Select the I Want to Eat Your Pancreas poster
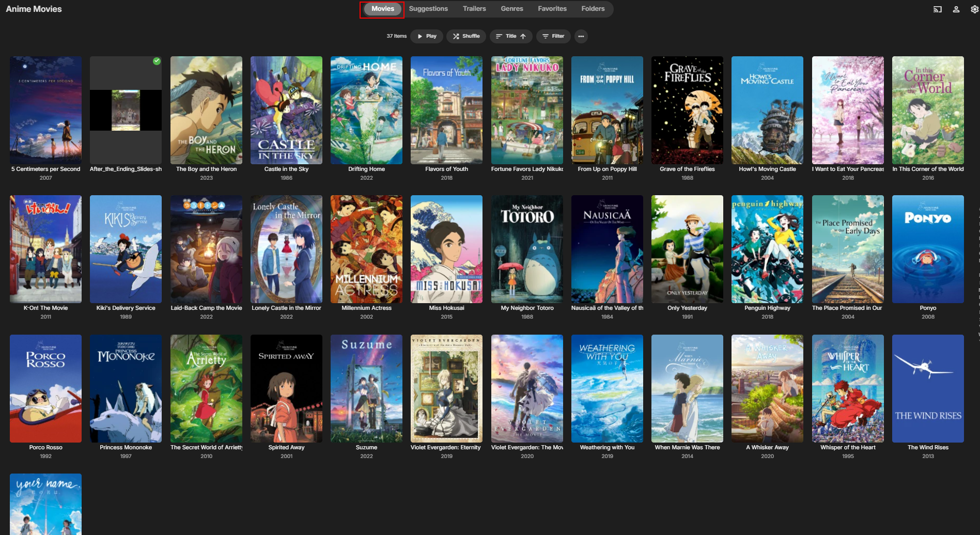Viewport: 980px width, 535px height. [848, 110]
